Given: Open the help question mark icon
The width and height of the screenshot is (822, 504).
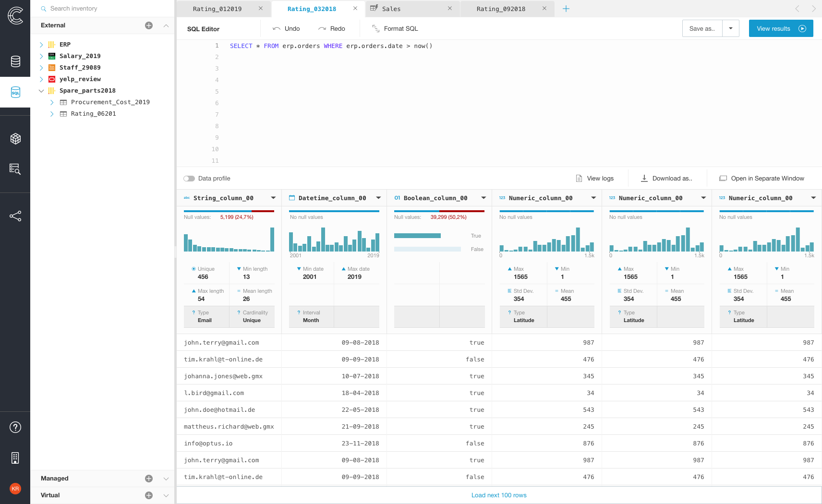Looking at the screenshot, I should (15, 427).
